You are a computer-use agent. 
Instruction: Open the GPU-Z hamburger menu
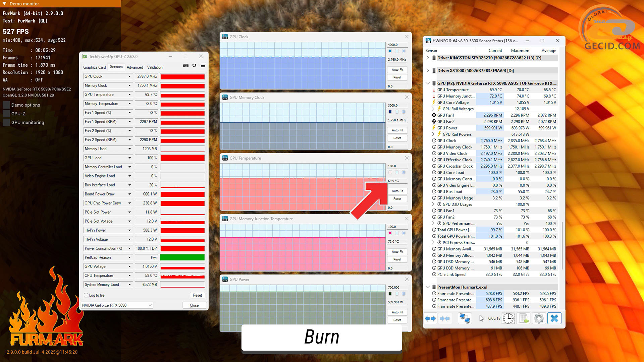(203, 65)
